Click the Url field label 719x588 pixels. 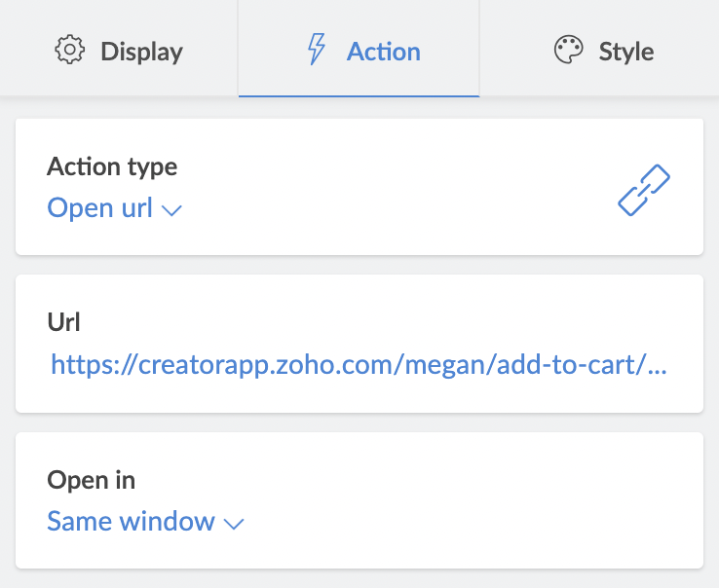point(63,321)
